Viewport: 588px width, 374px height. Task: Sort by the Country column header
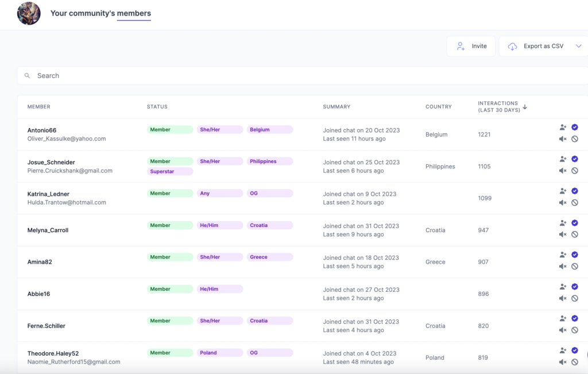pos(438,107)
